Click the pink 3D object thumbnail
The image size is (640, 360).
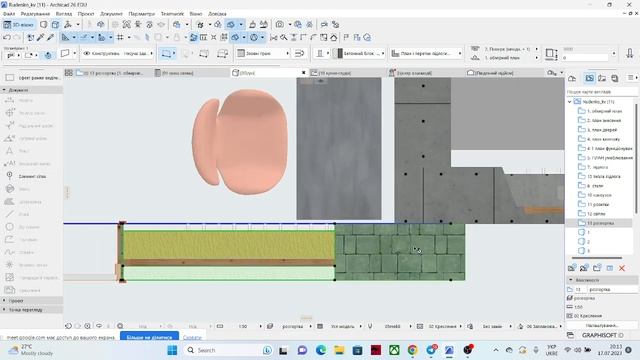(x=240, y=142)
